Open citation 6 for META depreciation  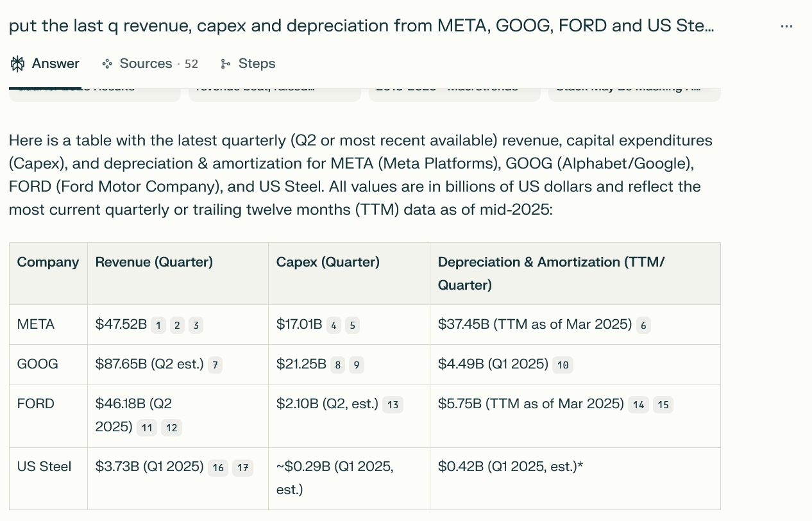[x=643, y=326]
